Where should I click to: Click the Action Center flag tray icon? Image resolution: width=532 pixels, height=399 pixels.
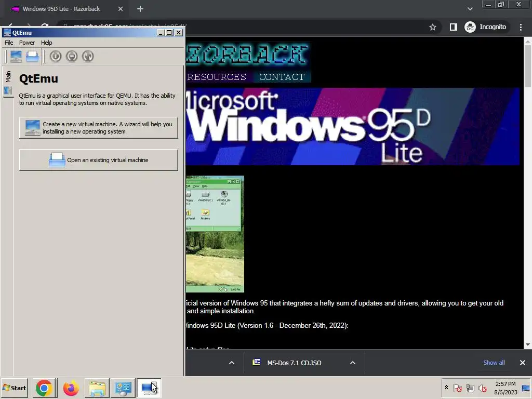coord(457,388)
